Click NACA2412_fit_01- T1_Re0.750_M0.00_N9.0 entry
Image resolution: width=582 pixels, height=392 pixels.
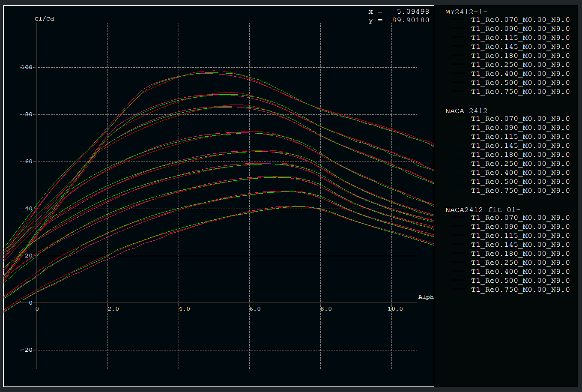[x=511, y=290]
